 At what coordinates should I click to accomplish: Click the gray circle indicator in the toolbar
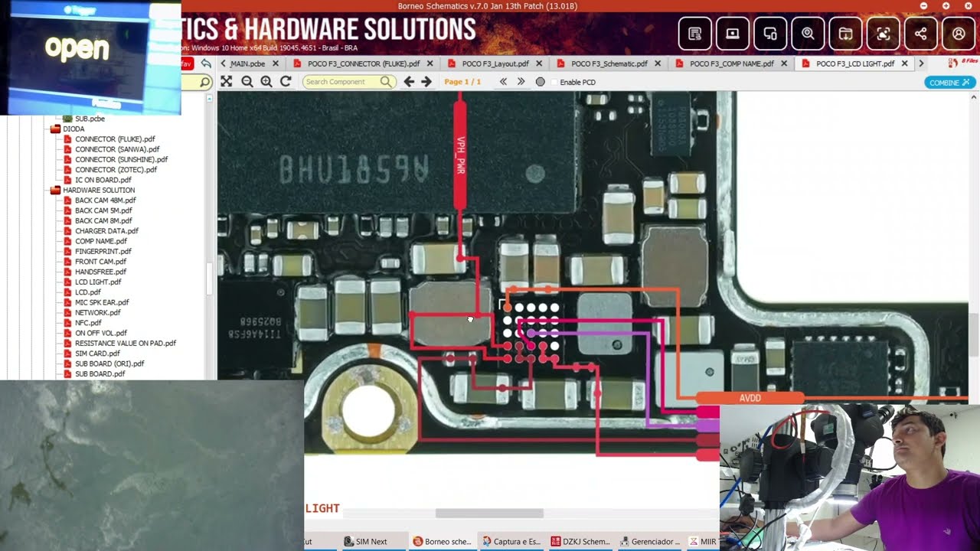pos(541,82)
